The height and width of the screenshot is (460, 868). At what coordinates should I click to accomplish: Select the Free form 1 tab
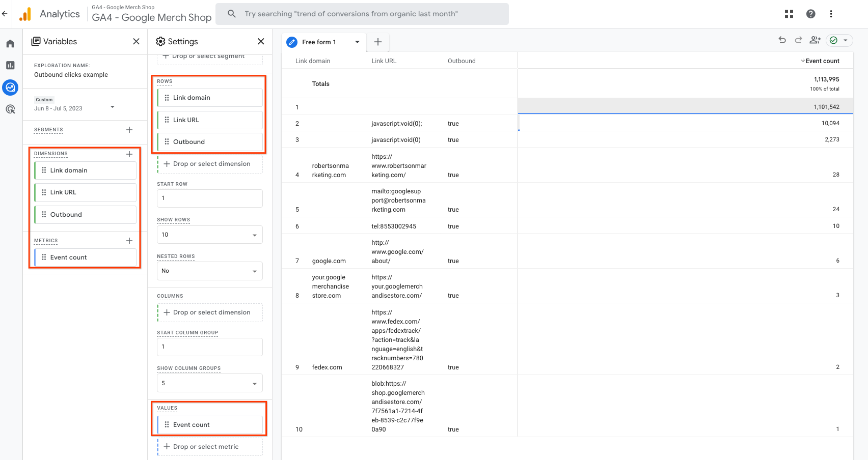click(318, 42)
